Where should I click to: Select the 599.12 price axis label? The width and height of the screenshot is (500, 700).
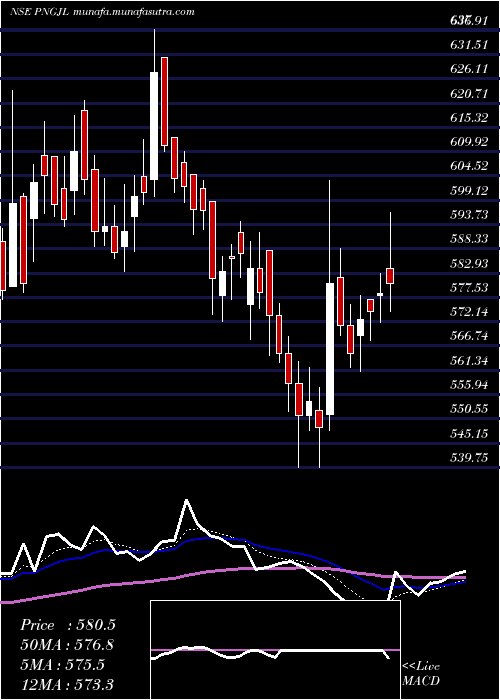pos(469,191)
